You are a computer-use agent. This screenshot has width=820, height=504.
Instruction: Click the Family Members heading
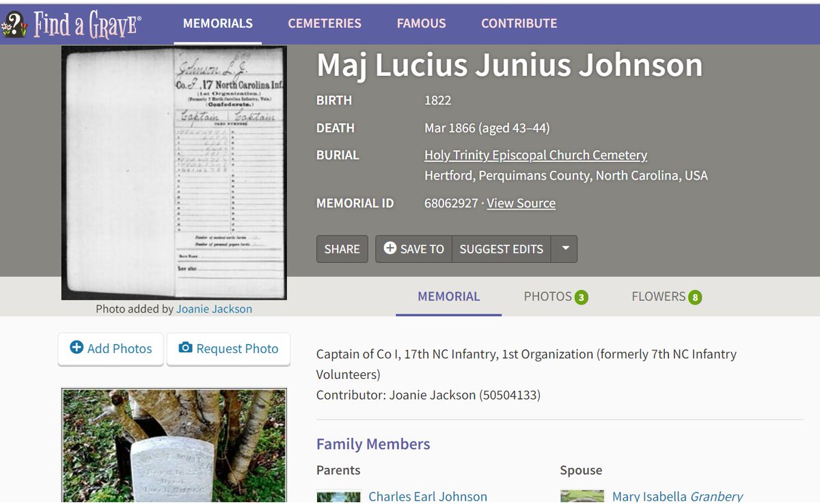click(x=373, y=444)
